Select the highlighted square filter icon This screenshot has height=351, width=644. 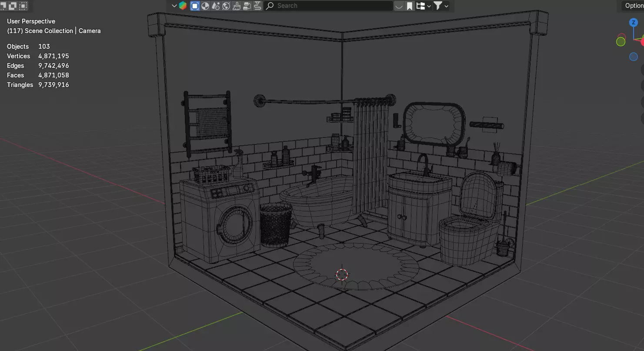pos(195,6)
